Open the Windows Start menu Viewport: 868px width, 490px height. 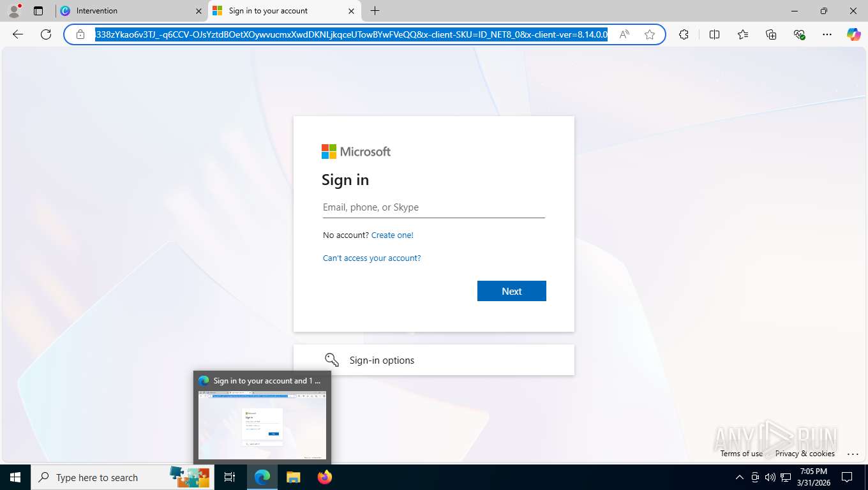pyautogui.click(x=15, y=477)
